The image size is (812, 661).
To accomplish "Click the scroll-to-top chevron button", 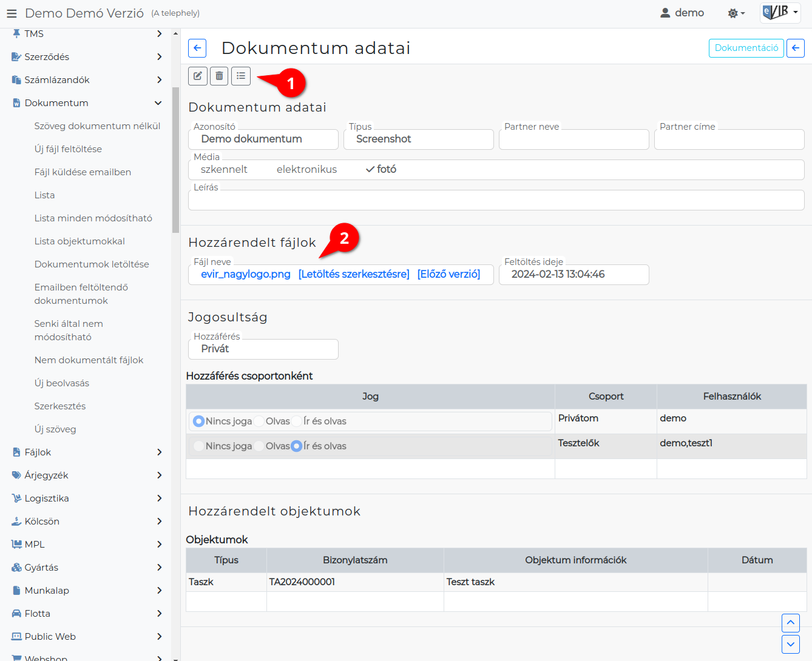I will coord(791,623).
